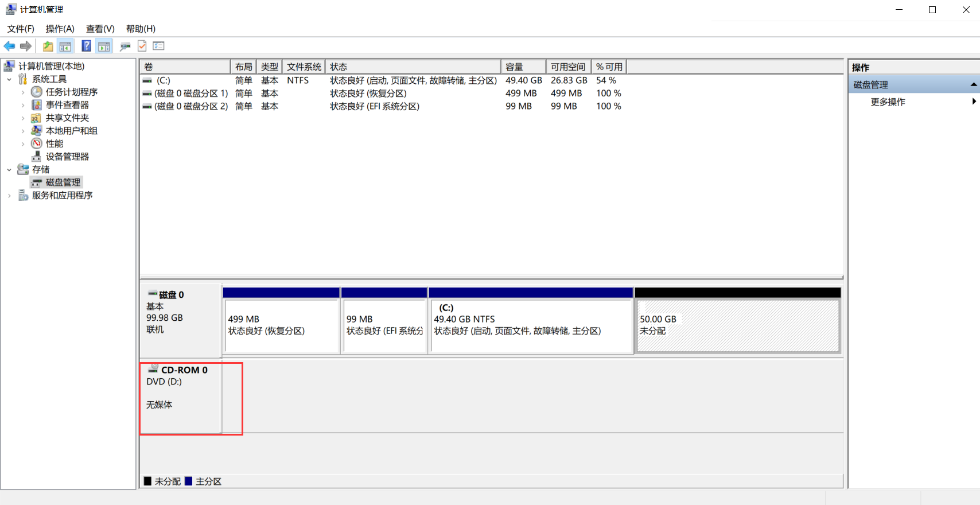980x505 pixels.
Task: Click the NTFS file system cell
Action: point(298,80)
